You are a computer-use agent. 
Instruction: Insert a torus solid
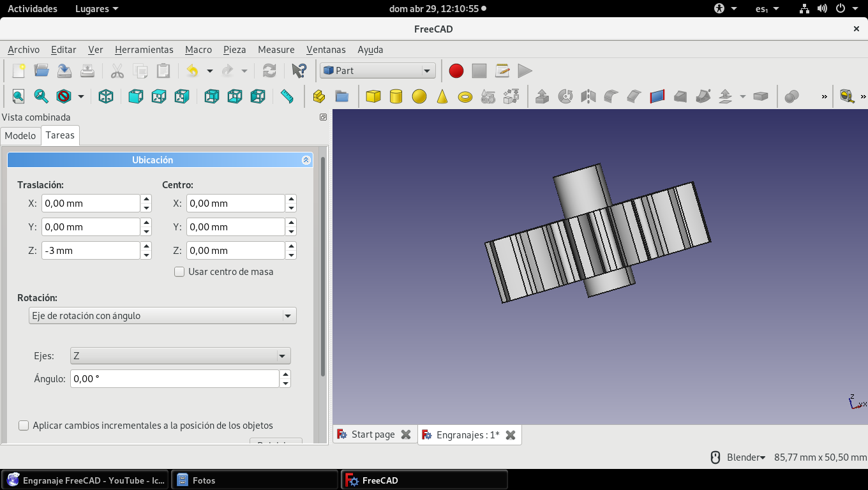point(465,96)
